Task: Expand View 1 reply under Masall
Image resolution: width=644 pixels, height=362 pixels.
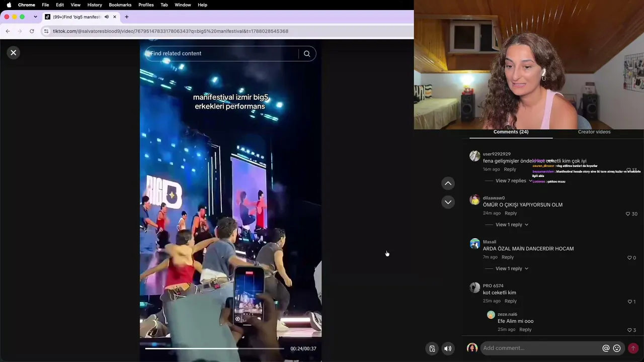Action: point(512,268)
